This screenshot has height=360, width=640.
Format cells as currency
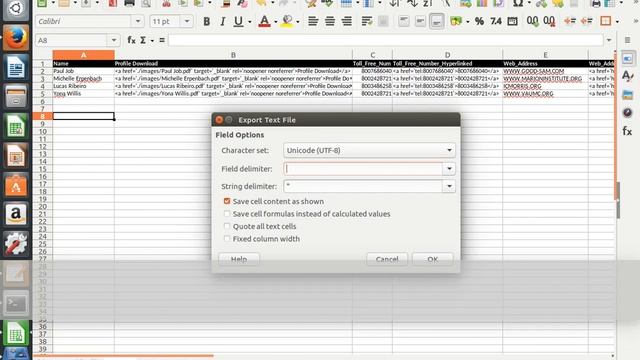coord(456,21)
